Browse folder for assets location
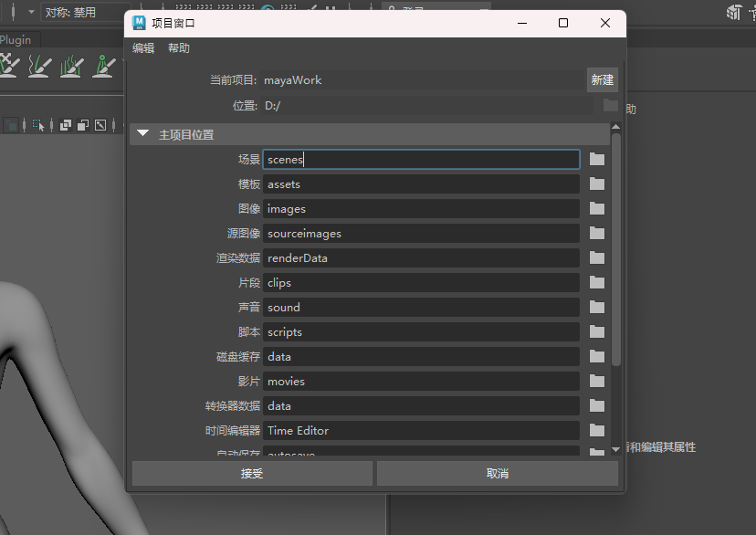Screen dimensions: 756x535 (597, 184)
